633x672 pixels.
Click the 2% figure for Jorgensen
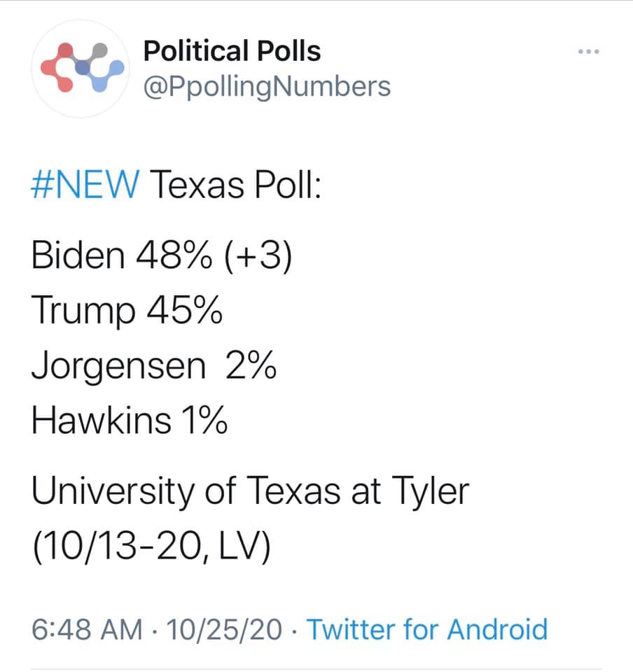[x=251, y=365]
